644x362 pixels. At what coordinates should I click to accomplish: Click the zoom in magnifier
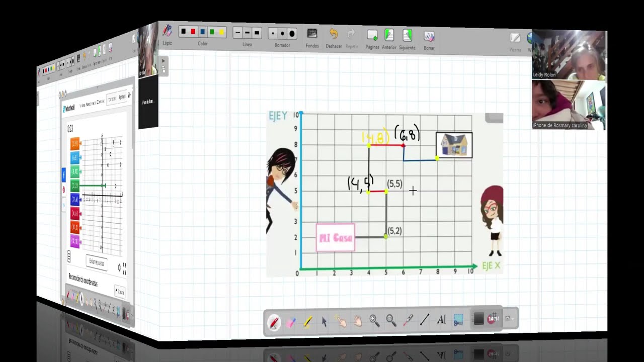(x=374, y=320)
